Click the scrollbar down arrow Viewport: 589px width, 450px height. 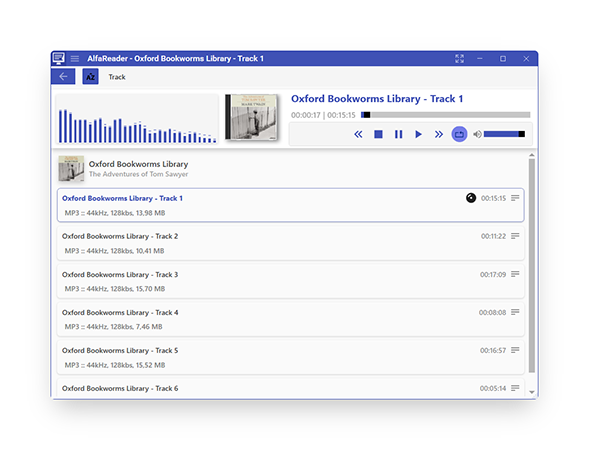click(532, 392)
